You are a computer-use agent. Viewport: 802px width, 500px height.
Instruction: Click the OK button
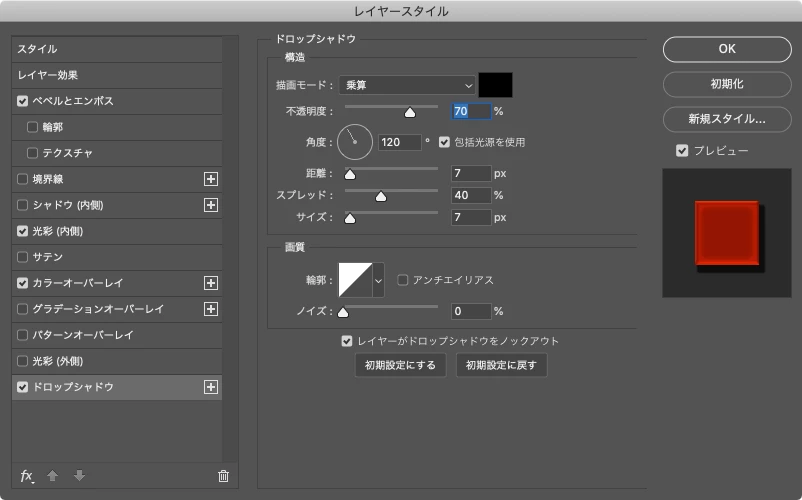(727, 49)
